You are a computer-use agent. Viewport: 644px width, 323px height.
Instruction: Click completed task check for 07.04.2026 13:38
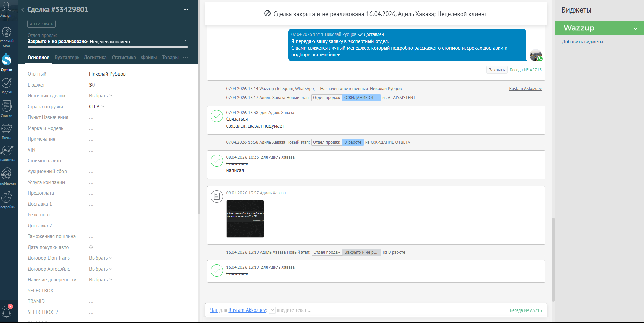(216, 116)
